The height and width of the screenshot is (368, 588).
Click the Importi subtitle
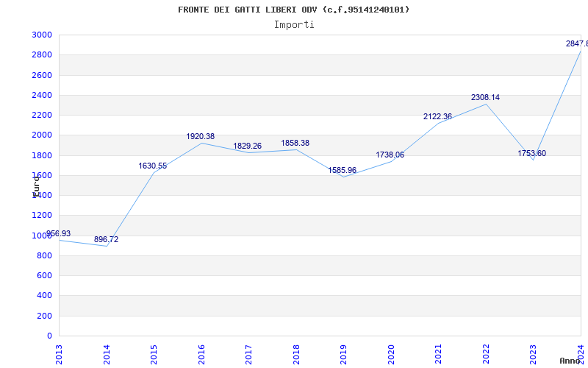pyautogui.click(x=294, y=25)
